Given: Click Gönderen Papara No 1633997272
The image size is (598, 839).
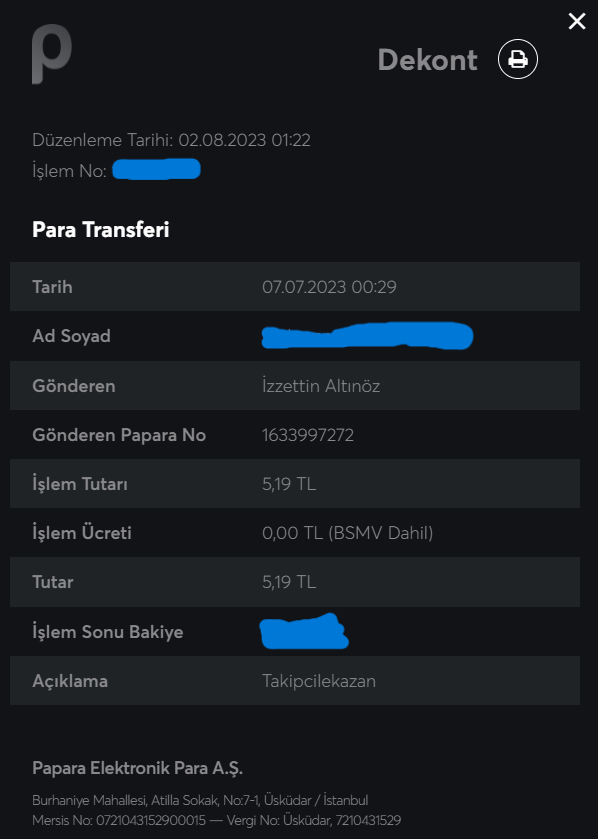Looking at the screenshot, I should pos(308,435).
